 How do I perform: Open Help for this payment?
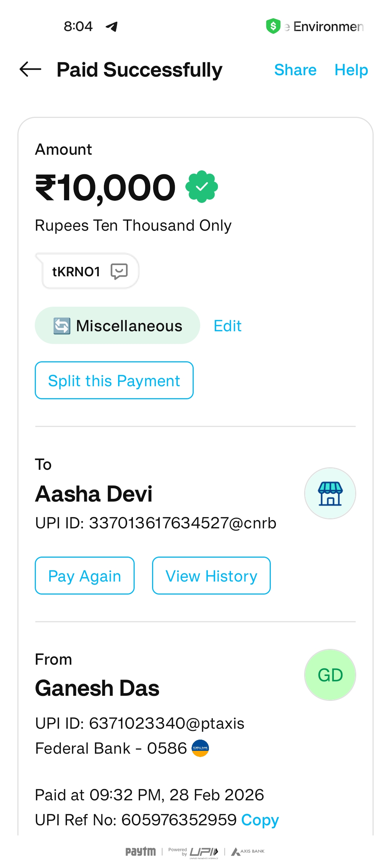pos(351,70)
